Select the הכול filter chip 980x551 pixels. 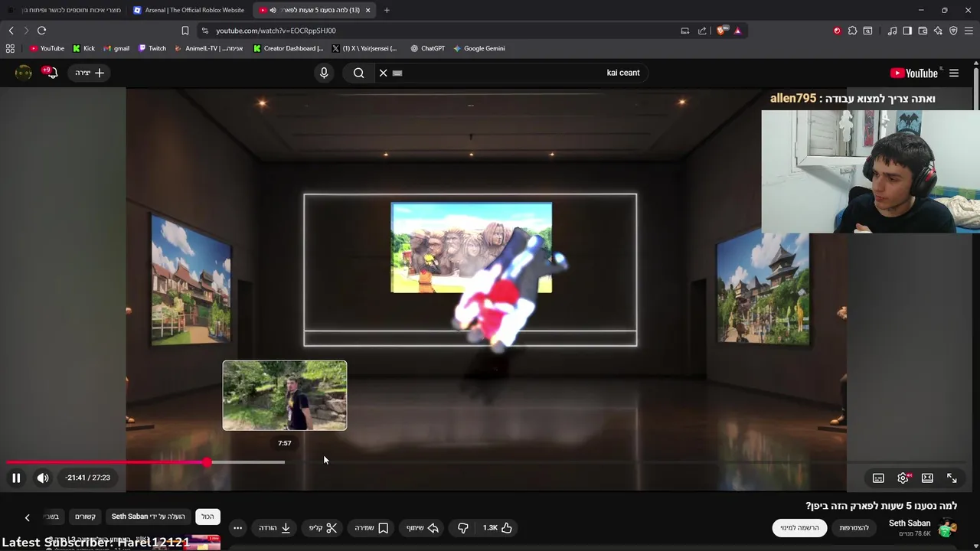click(207, 517)
